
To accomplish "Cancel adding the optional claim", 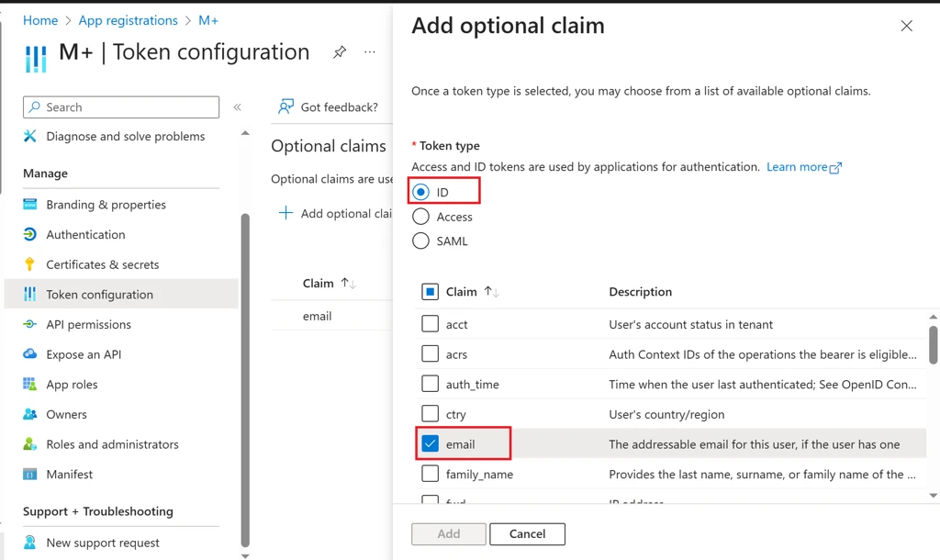I will pyautogui.click(x=527, y=533).
